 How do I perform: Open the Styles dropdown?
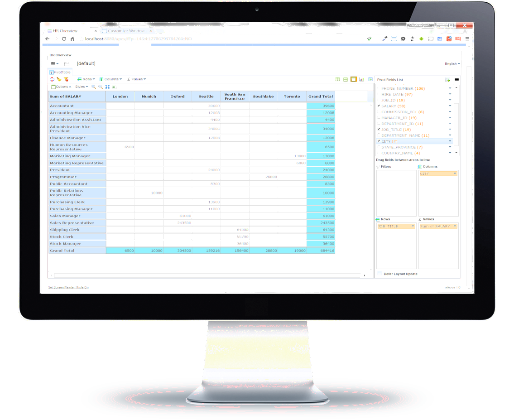[x=82, y=87]
